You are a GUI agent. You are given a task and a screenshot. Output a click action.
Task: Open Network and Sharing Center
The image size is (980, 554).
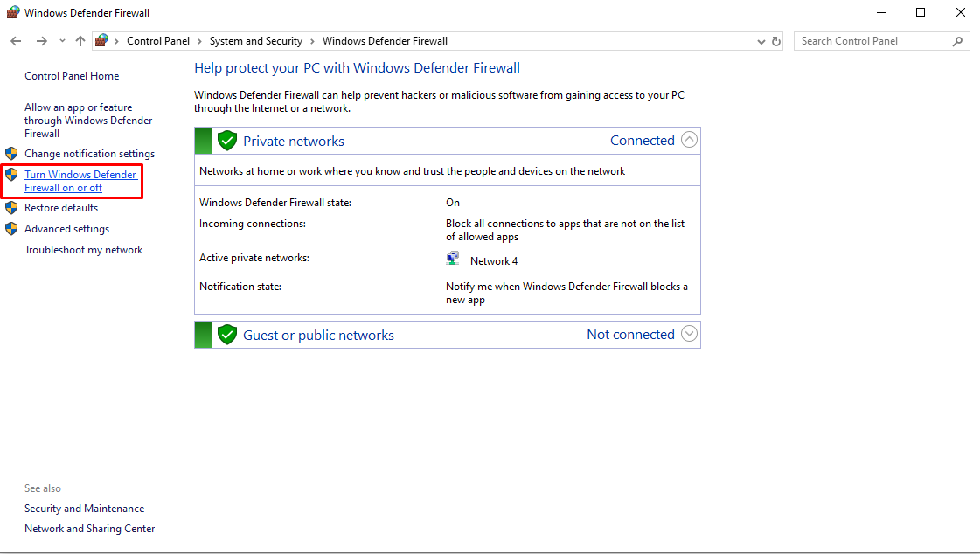89,529
